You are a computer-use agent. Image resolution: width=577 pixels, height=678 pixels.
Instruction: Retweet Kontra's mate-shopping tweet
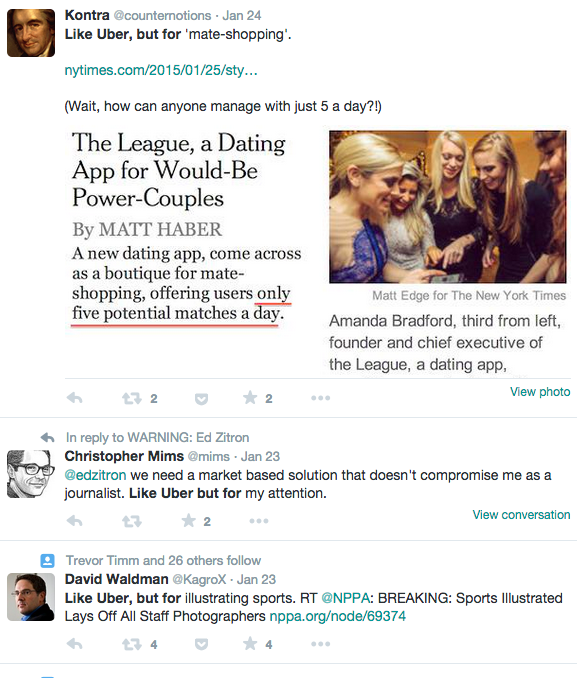click(x=132, y=398)
